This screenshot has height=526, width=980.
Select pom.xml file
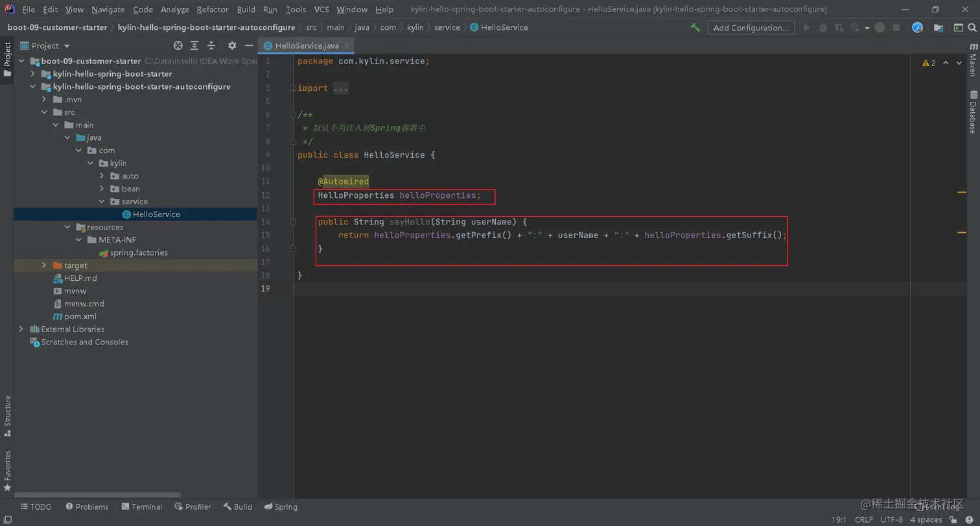80,317
